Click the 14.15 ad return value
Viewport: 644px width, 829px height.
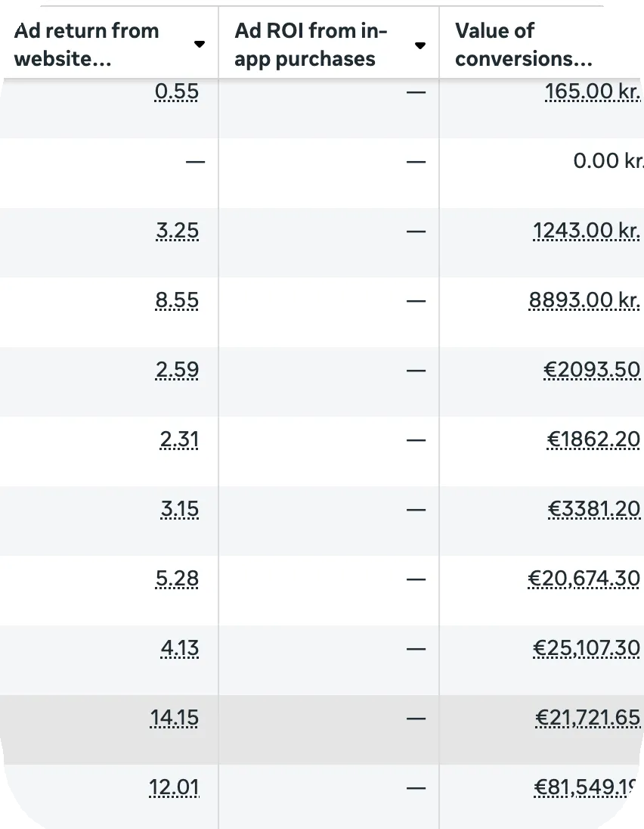pos(175,718)
